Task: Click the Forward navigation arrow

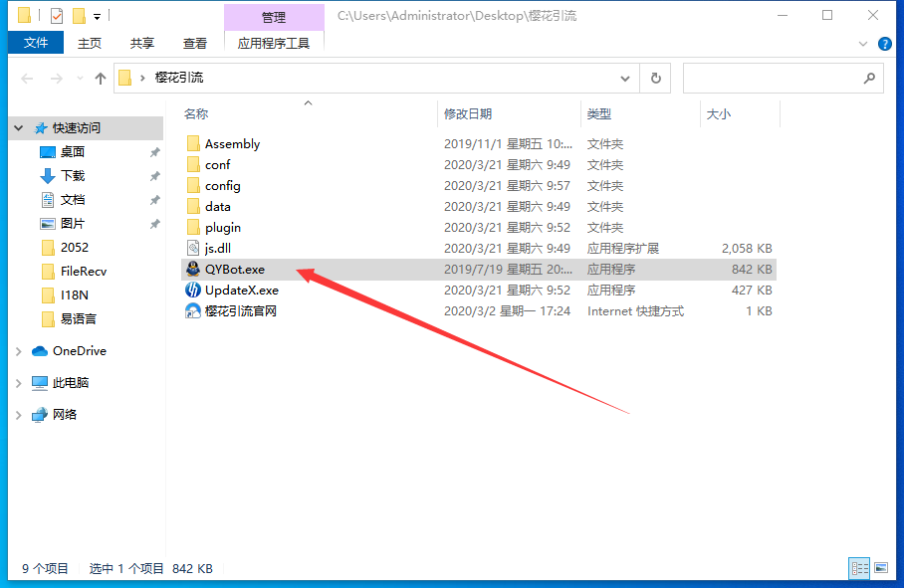Action: [x=56, y=79]
